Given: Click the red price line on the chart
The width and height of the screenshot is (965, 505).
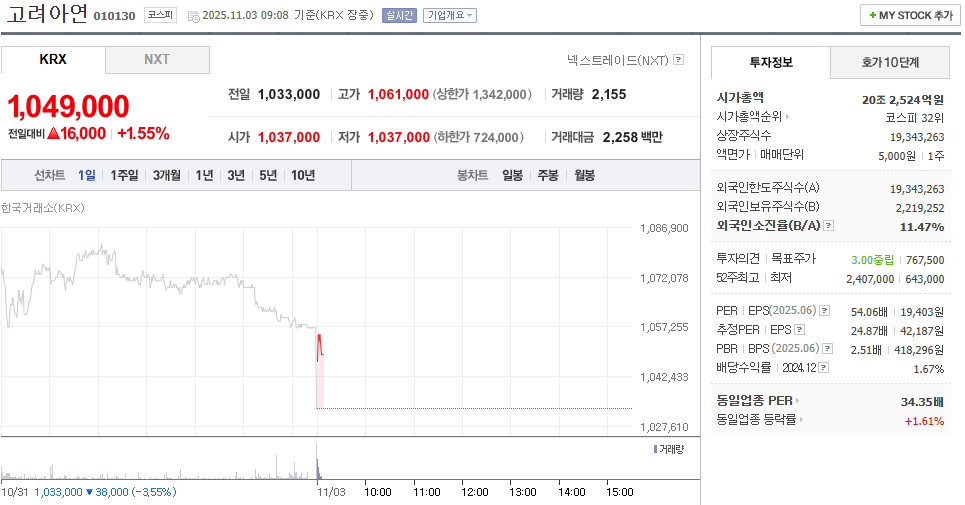Looking at the screenshot, I should [319, 346].
